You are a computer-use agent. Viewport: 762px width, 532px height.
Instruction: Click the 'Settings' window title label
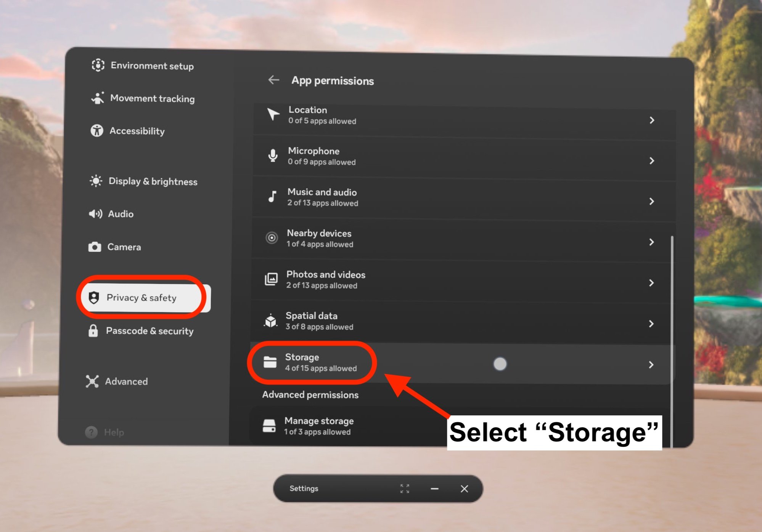coord(304,489)
